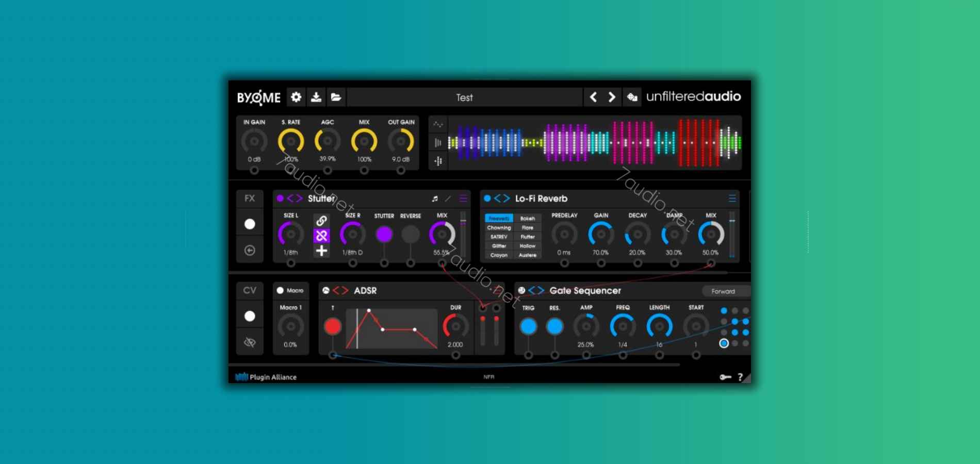Viewport: 980px width, 464px height.
Task: Toggle the Stutter module power dot
Action: point(280,198)
